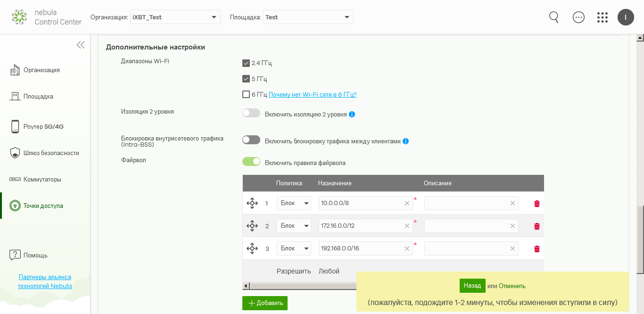Open the Площадка dropdown Test
Viewport: 644px width, 314px height.
pos(308,17)
